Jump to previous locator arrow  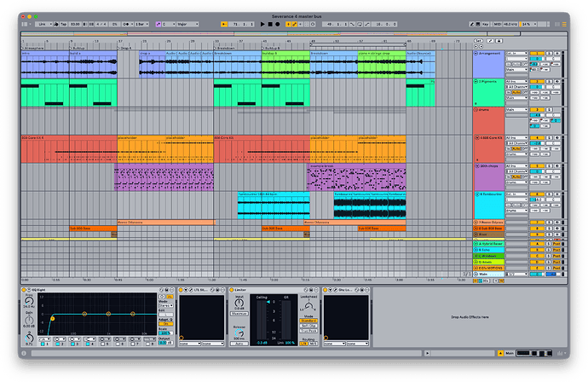pyautogui.click(x=476, y=47)
